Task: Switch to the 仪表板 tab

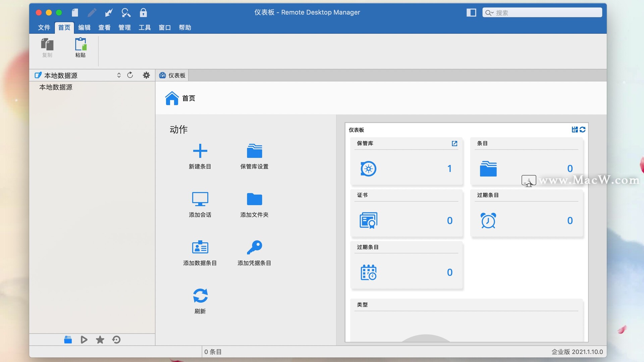Action: coord(172,75)
